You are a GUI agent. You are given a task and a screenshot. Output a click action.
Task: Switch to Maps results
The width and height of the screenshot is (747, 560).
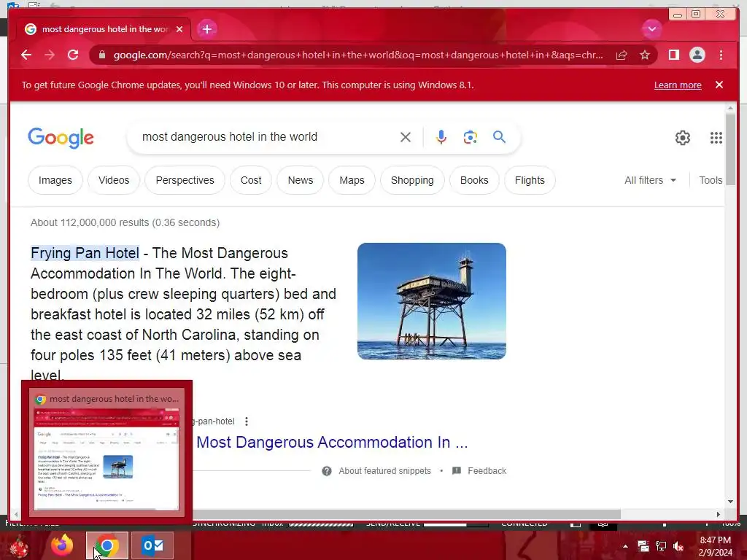click(x=352, y=180)
